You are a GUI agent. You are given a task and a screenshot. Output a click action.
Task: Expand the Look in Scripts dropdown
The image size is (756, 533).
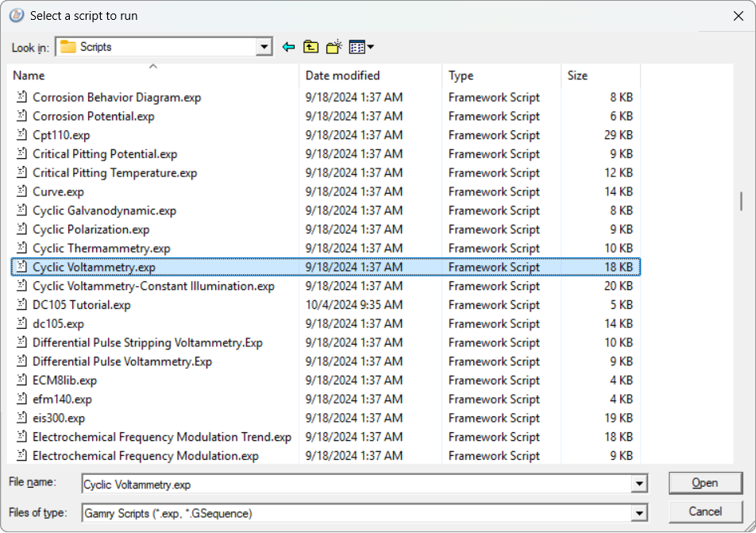point(264,47)
